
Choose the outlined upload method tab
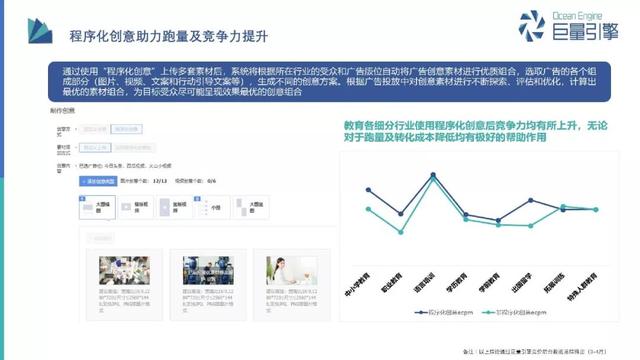[x=95, y=147]
